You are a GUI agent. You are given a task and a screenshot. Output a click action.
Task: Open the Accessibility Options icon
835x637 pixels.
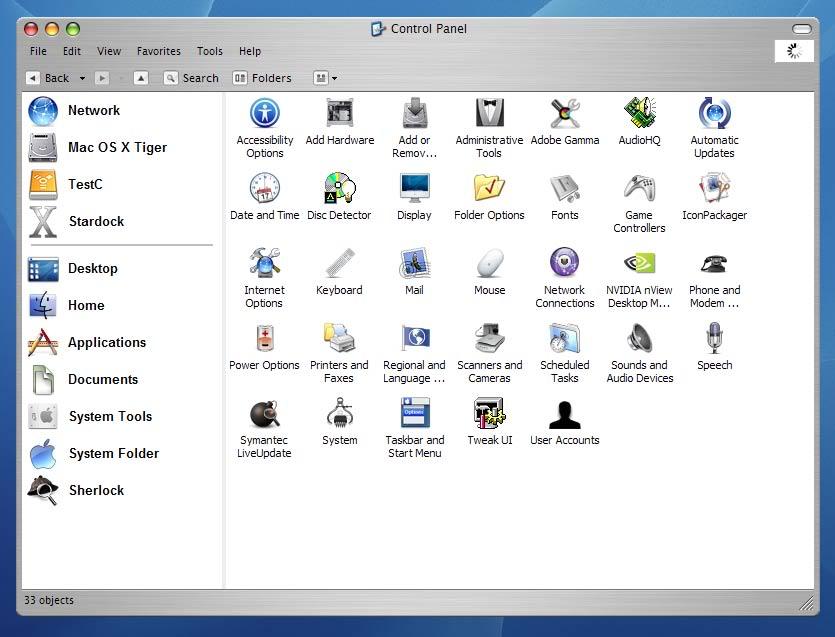[x=265, y=114]
